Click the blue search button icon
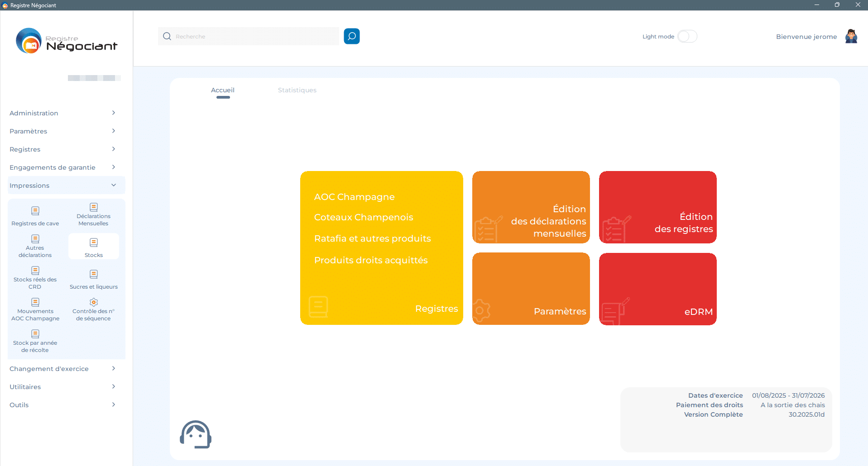Image resolution: width=868 pixels, height=466 pixels. click(351, 36)
